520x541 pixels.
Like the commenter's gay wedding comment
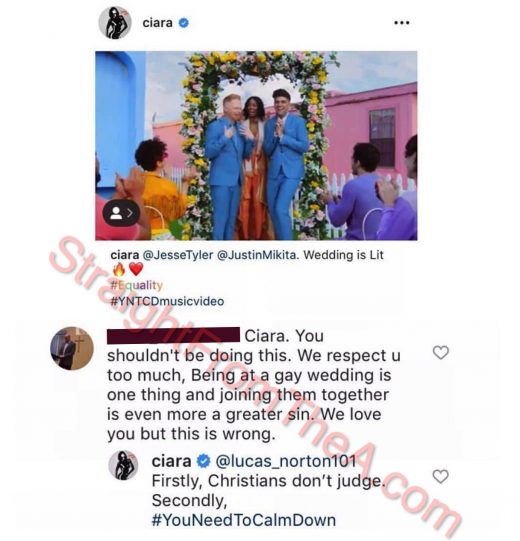coord(441,352)
